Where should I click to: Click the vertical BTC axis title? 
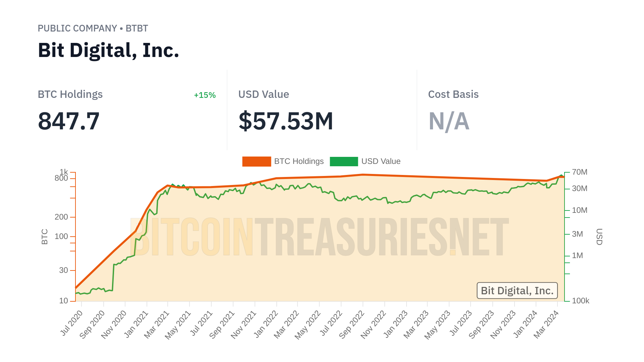click(x=45, y=237)
